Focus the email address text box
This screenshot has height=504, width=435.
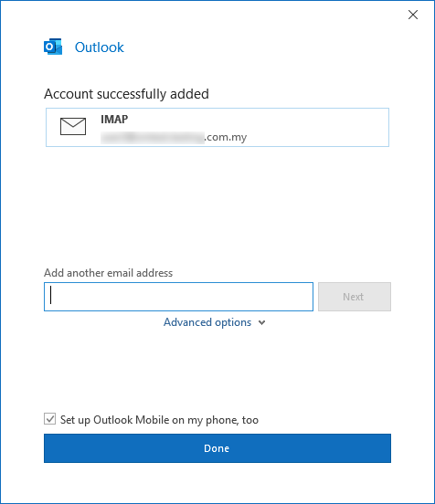coord(178,297)
